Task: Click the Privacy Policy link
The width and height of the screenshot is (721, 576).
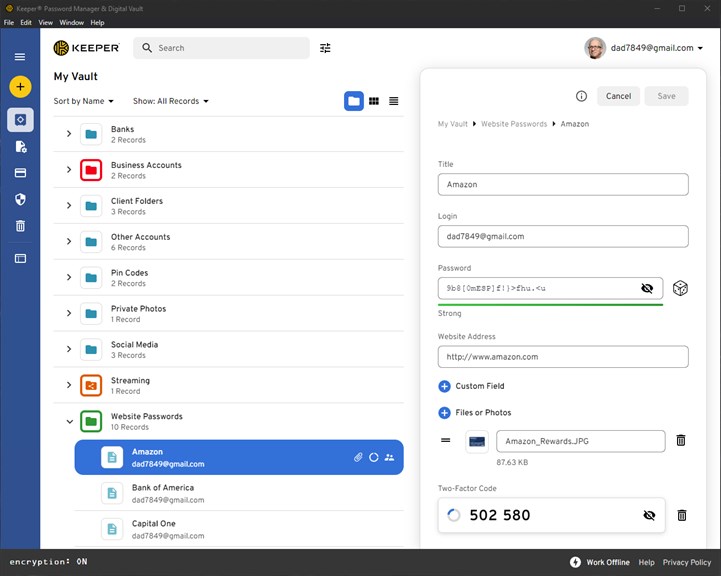Action: [687, 562]
